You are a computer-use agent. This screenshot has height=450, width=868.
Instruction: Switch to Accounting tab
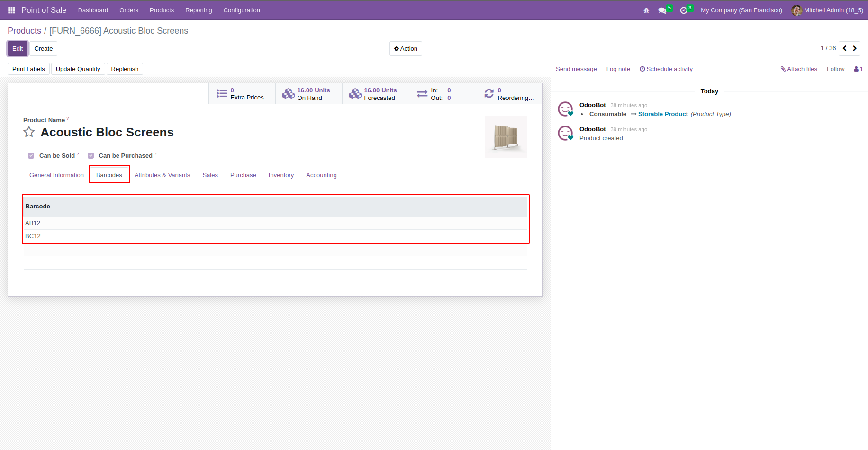[x=321, y=175]
